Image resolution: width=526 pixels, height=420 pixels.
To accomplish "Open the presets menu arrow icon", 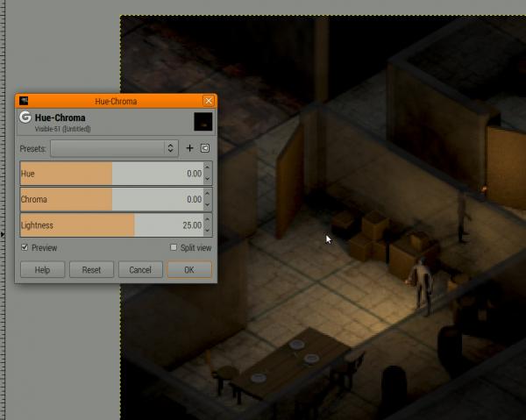I will pos(205,148).
